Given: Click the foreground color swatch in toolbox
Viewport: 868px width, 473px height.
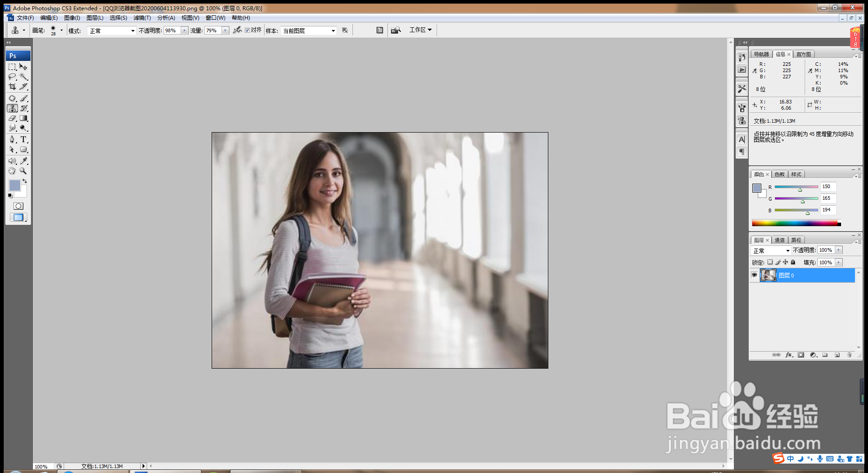Looking at the screenshot, I should coord(14,185).
